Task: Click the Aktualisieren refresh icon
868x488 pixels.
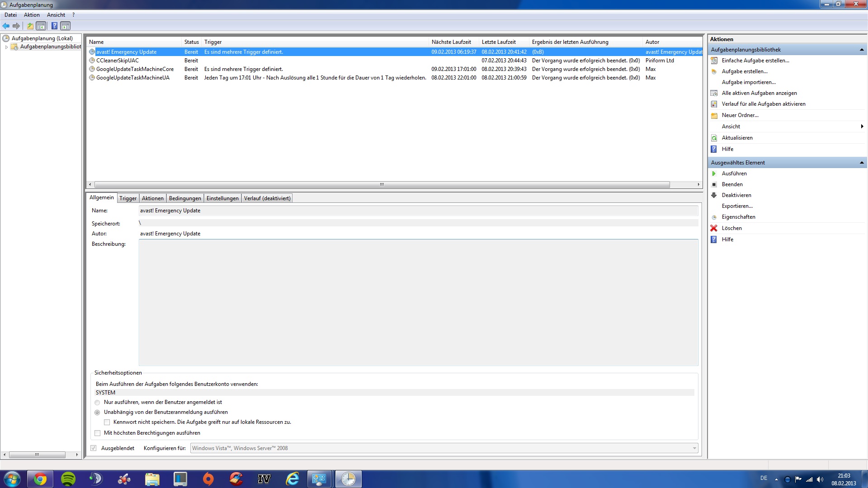Action: click(714, 138)
